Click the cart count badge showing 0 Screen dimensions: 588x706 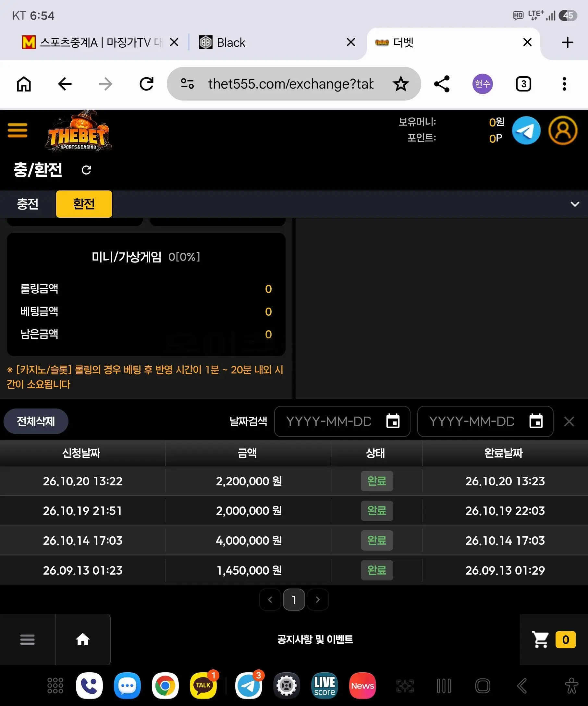click(566, 639)
